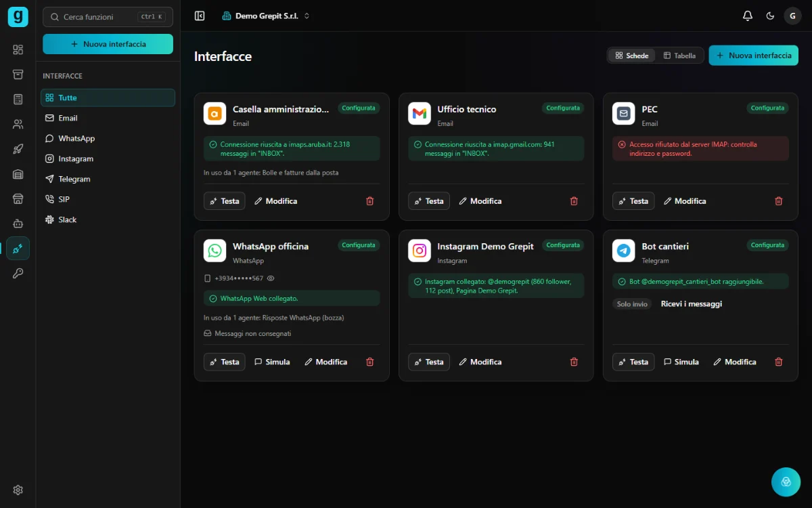The height and width of the screenshot is (508, 812).
Task: Expand the Demo Grepit S.r.l. company selector
Action: (x=266, y=16)
